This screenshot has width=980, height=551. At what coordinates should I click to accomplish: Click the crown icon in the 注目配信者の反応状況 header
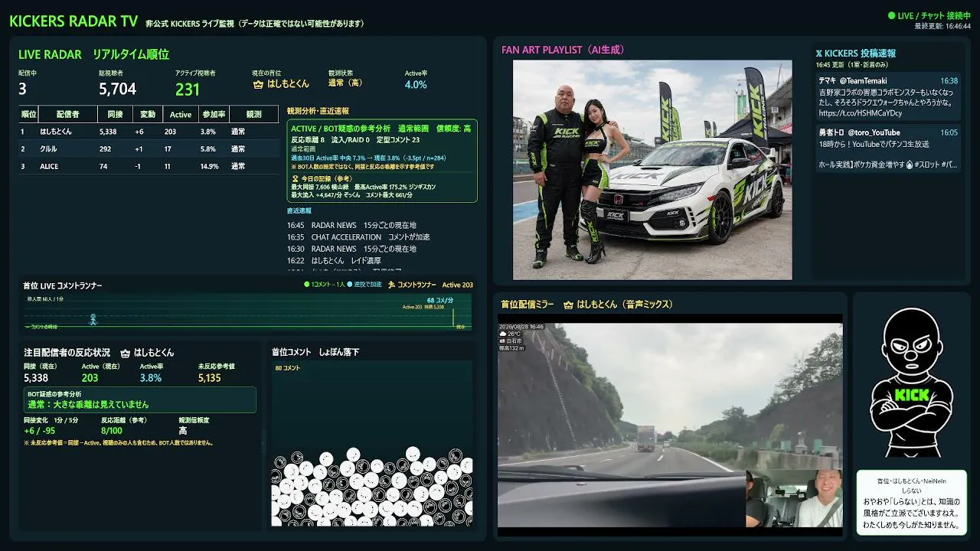pyautogui.click(x=126, y=353)
